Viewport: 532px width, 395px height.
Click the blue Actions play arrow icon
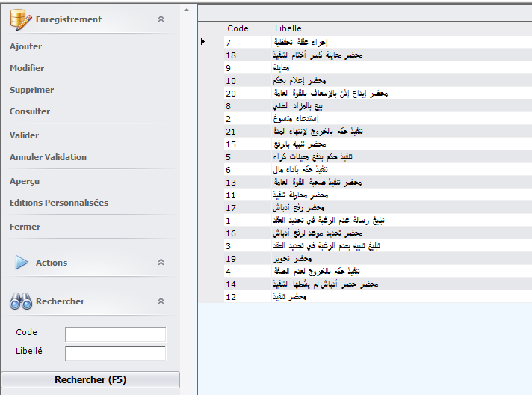click(22, 262)
